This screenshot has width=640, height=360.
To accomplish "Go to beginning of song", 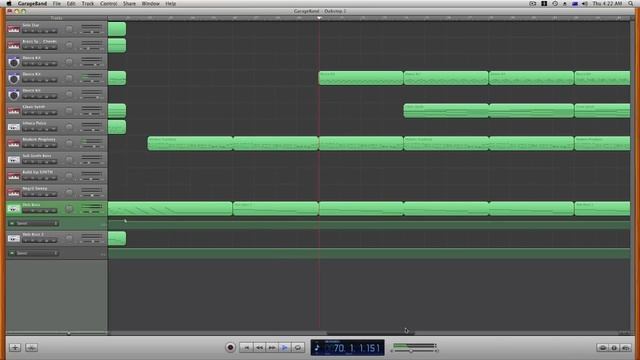I will pos(246,347).
